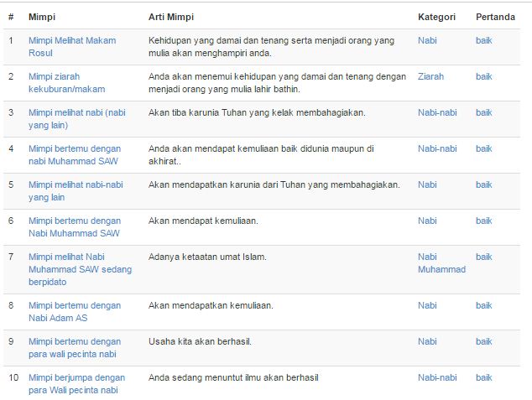
Task: Click the 'Mimpi' column header
Action: (x=42, y=17)
